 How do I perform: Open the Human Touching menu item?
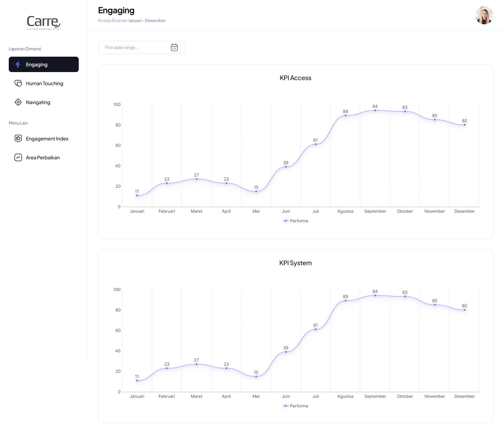point(44,83)
